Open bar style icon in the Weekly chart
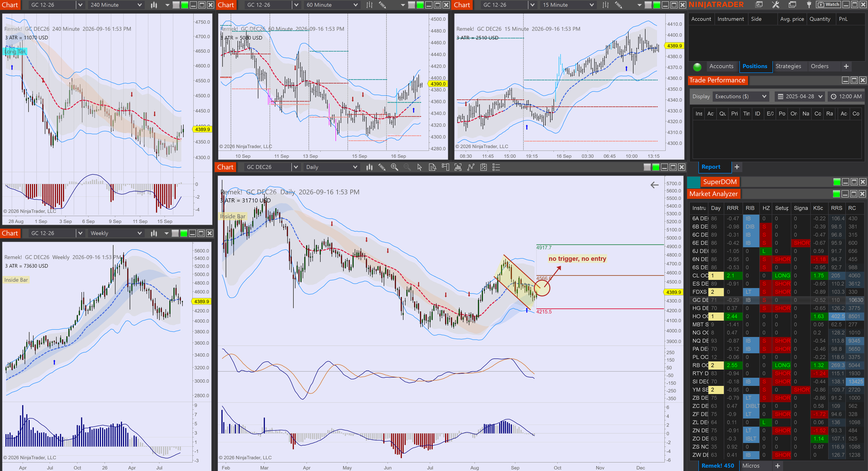The height and width of the screenshot is (471, 868). pyautogui.click(x=154, y=233)
